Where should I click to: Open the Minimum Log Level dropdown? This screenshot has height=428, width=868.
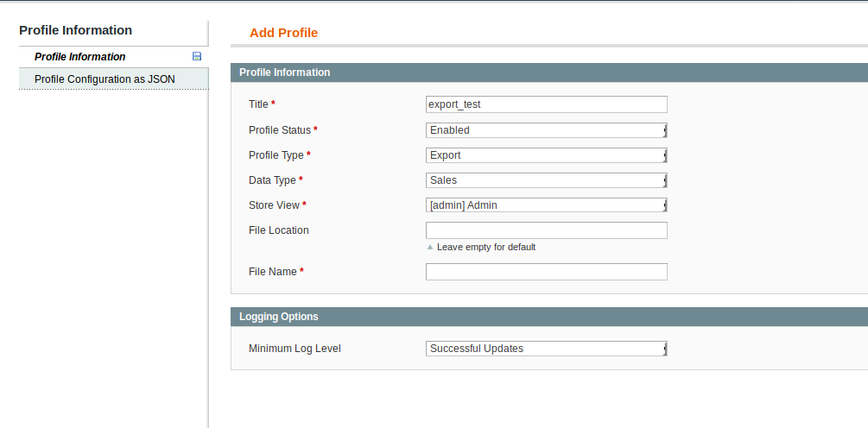click(547, 349)
